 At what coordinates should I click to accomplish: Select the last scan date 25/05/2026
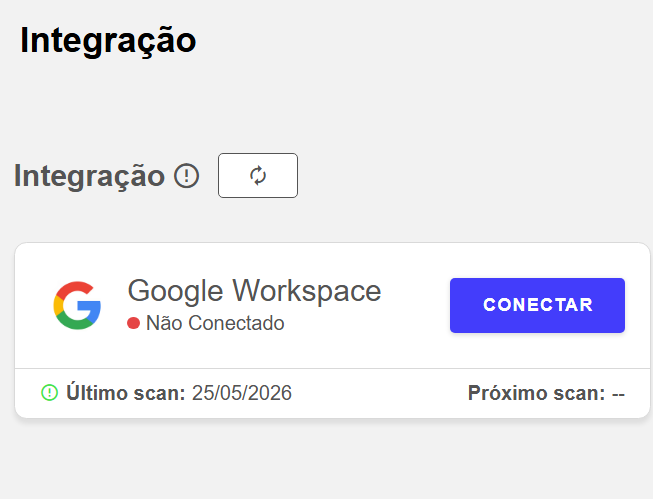[242, 393]
